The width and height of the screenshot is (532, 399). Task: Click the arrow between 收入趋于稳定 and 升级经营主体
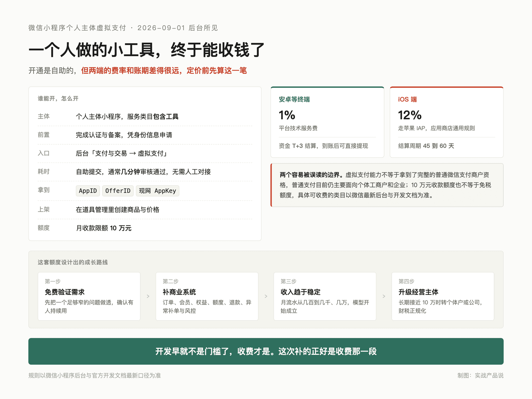pyautogui.click(x=384, y=296)
